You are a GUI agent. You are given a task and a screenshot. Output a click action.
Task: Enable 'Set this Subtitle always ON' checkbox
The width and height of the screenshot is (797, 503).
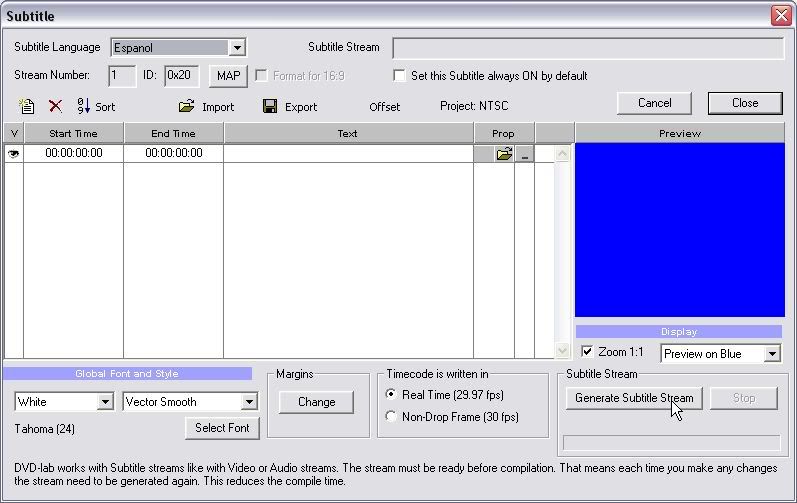(400, 76)
